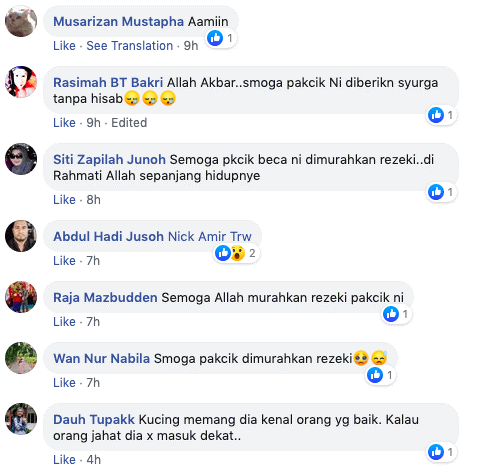Open Siti Zapilah Junoh's profile name link

pyautogui.click(x=109, y=159)
